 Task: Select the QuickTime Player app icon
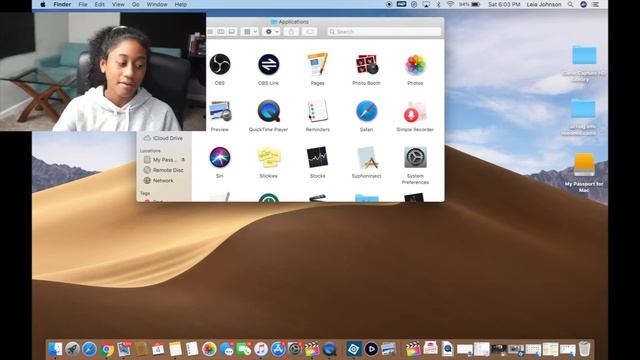point(269,111)
